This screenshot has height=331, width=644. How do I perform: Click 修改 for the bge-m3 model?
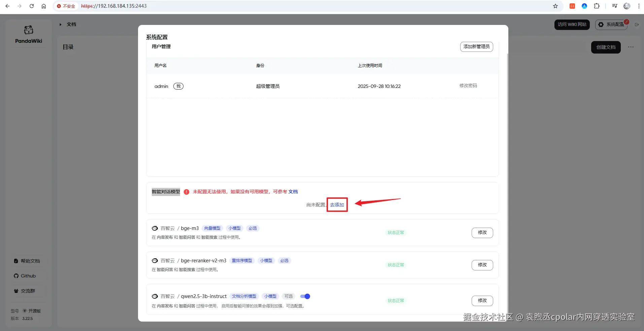click(x=482, y=233)
